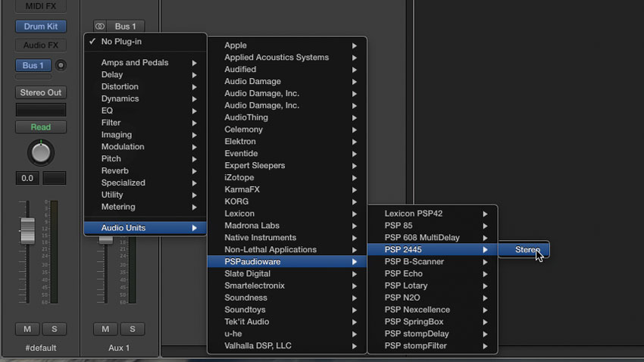Open the PSP 608 MultiDelay submenu
This screenshot has width=644, height=362.
[x=433, y=237]
